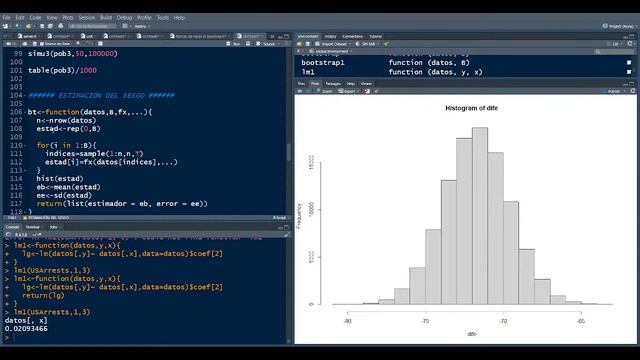Click the Clear console broom icon
This screenshot has width=640, height=360.
(x=287, y=235)
